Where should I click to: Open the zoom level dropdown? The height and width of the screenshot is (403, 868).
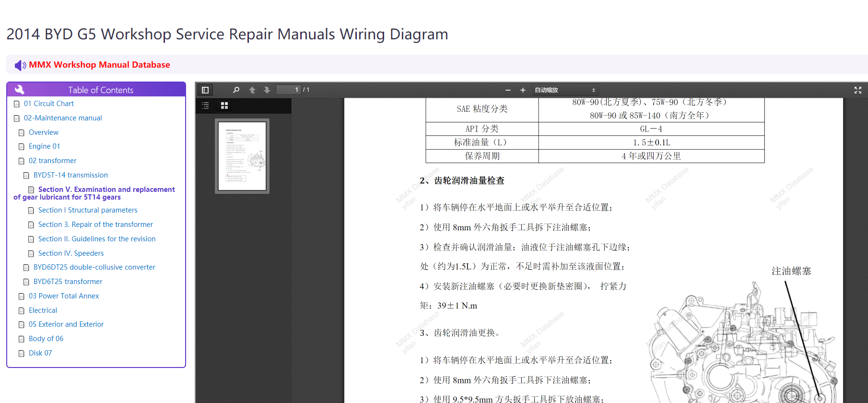pyautogui.click(x=565, y=90)
